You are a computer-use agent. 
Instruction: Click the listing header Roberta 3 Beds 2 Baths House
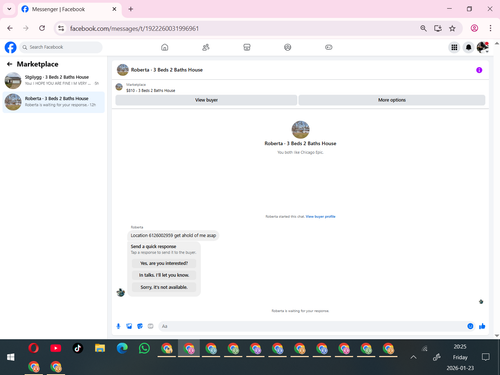click(166, 70)
